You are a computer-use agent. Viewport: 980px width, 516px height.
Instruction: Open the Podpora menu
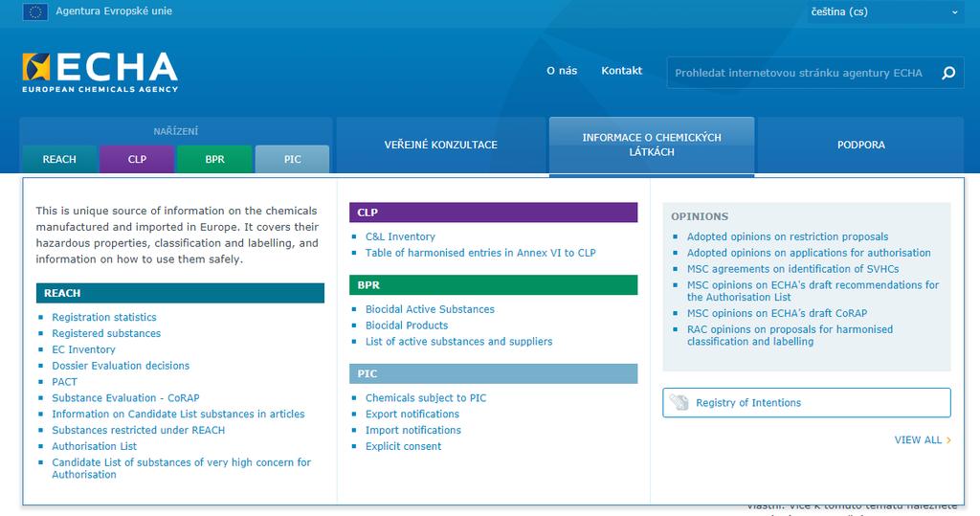(860, 146)
